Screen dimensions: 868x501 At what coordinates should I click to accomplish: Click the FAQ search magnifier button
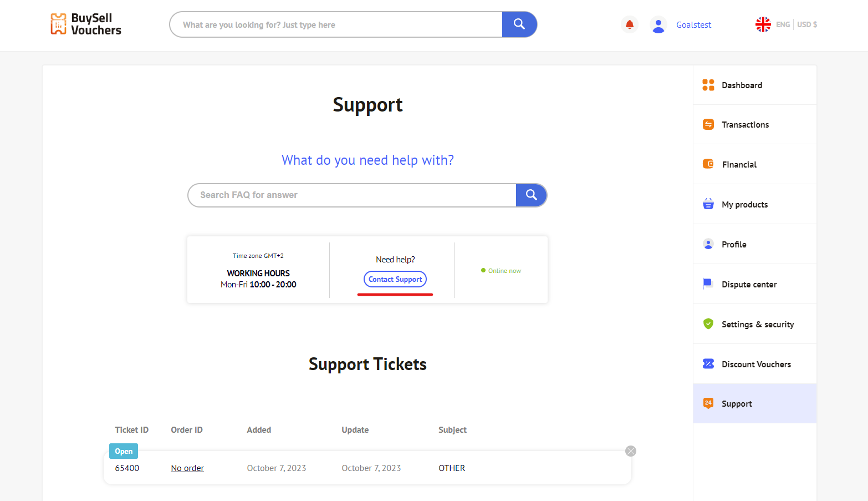point(531,195)
